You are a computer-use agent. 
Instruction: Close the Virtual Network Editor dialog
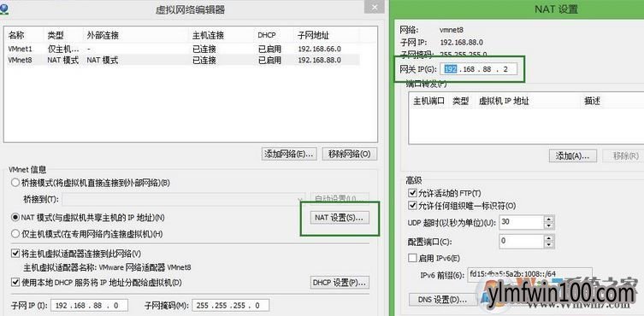point(374,7)
